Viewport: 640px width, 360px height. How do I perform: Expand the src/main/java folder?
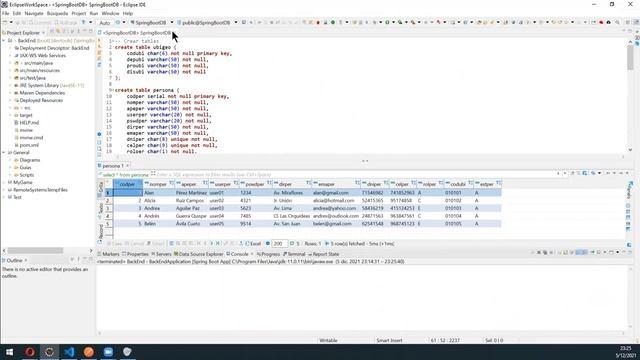(x=11, y=63)
